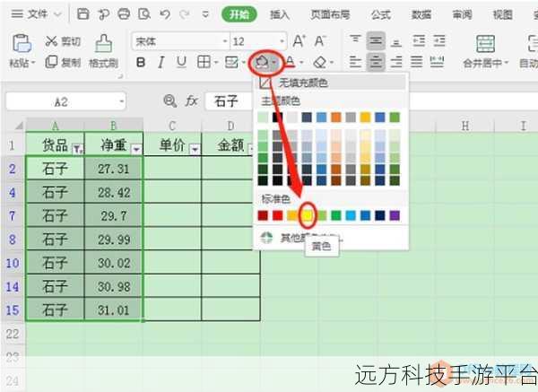Click the Fill Color bucket icon

pos(262,62)
